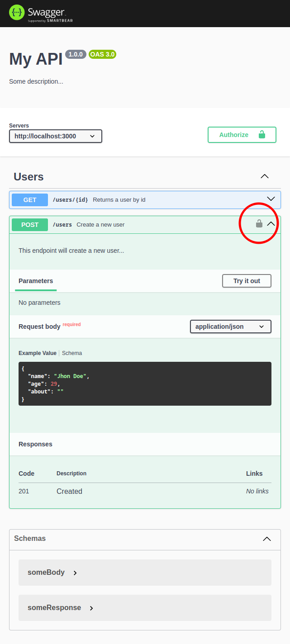
Task: Click the Users tag heading
Action: click(x=29, y=177)
